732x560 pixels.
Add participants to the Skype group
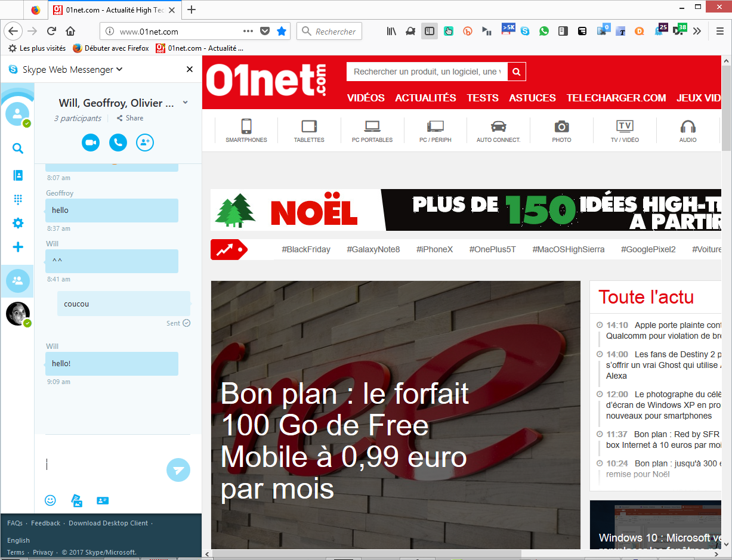[x=145, y=143]
